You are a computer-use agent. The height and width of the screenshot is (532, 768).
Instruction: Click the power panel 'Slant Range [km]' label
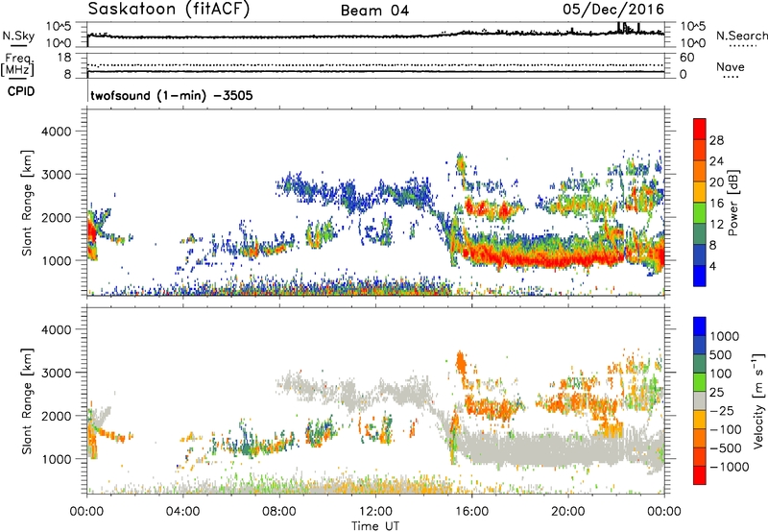(x=28, y=203)
